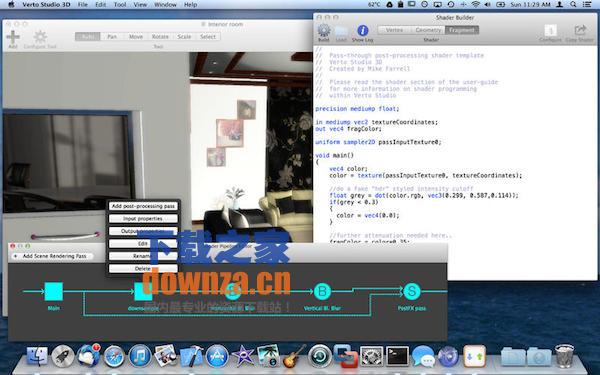
Task: Switch shader to Fragment segment
Action: pos(461,30)
